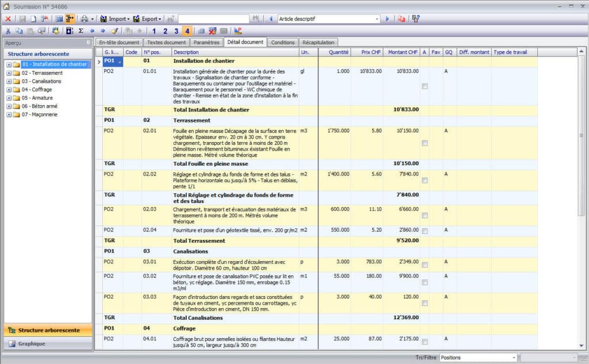Image resolution: width=589 pixels, height=364 pixels.
Task: Expand the 01 - Installation de chantier node
Action: [x=9, y=64]
